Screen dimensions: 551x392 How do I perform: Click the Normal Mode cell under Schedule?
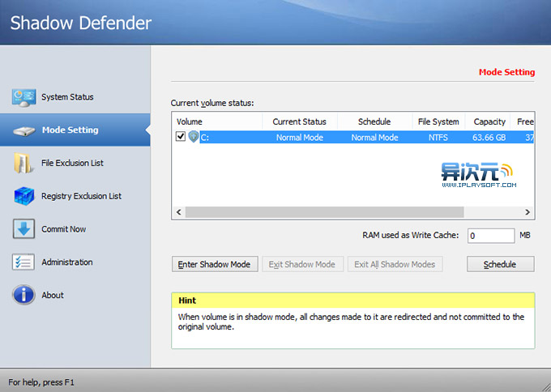point(374,138)
